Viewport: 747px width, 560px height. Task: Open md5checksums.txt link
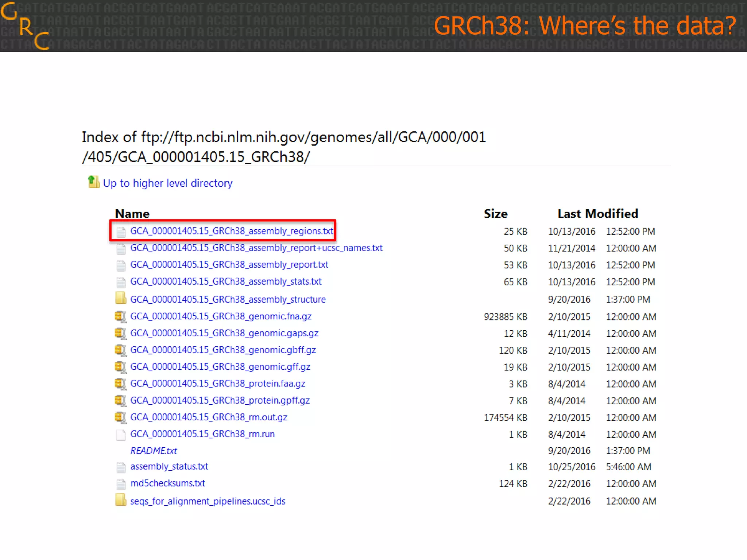(168, 483)
